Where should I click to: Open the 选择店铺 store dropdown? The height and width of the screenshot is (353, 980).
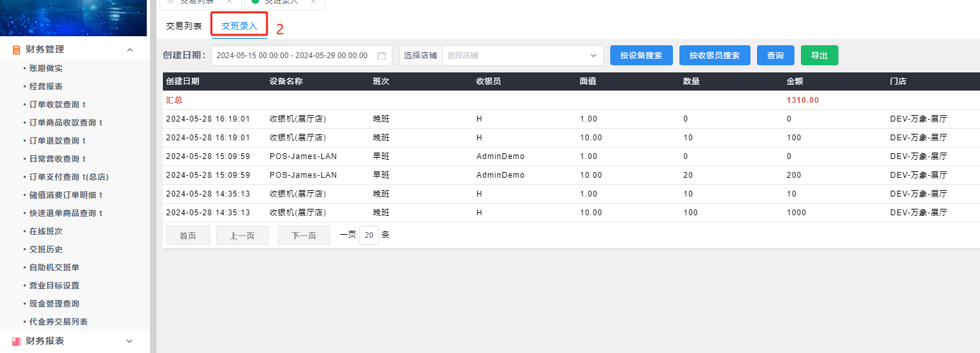[x=523, y=56]
